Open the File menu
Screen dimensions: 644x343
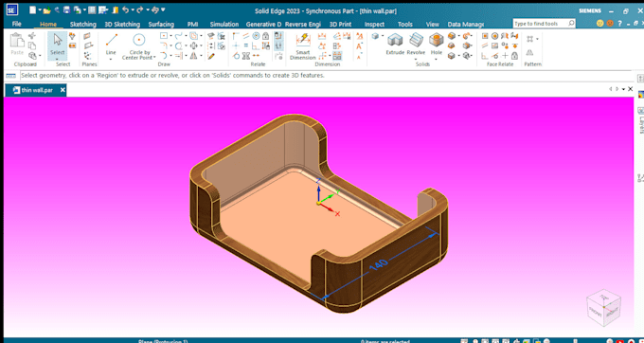tap(17, 24)
